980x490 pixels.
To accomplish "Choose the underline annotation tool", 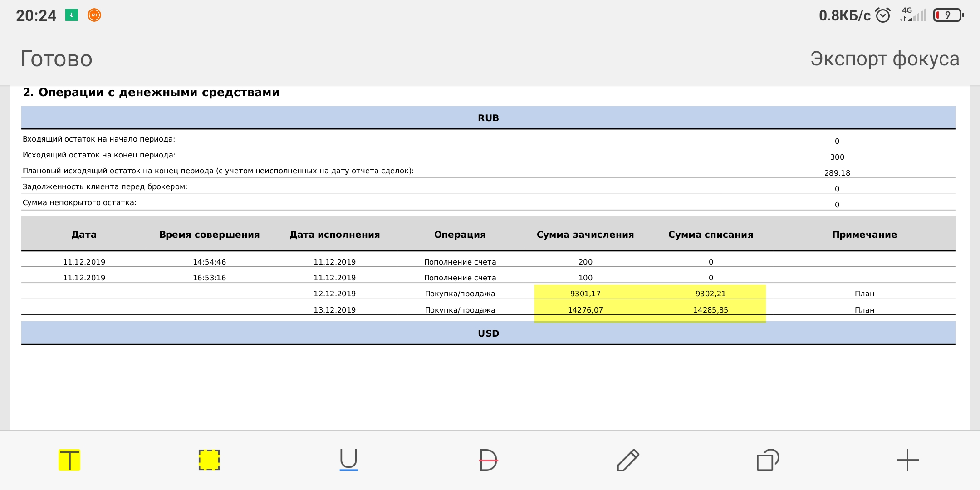I will pos(349,460).
